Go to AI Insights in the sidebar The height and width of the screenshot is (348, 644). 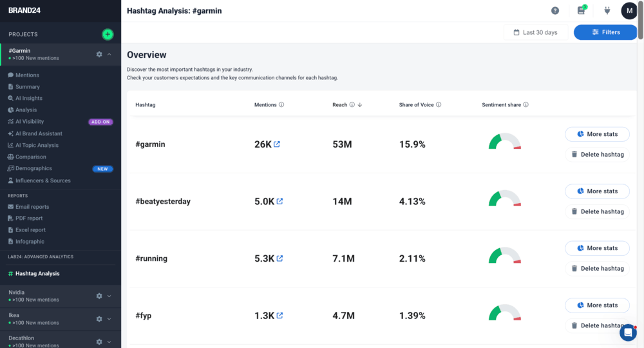coord(28,99)
